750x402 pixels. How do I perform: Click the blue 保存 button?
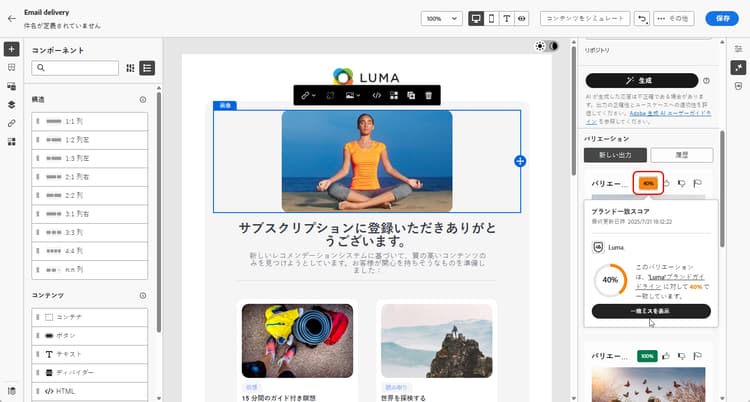722,19
